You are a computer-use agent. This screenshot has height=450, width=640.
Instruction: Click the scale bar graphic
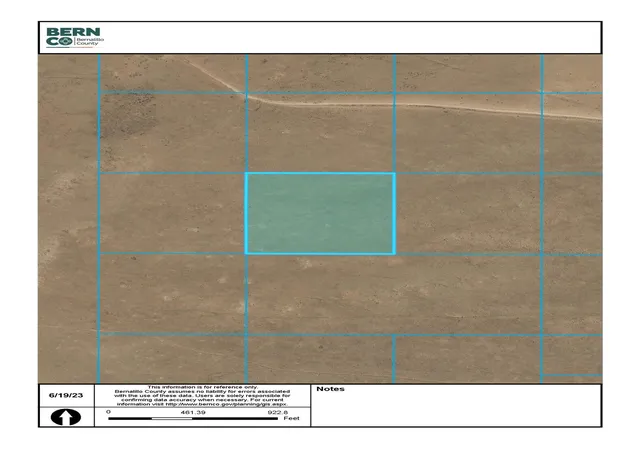(193, 419)
